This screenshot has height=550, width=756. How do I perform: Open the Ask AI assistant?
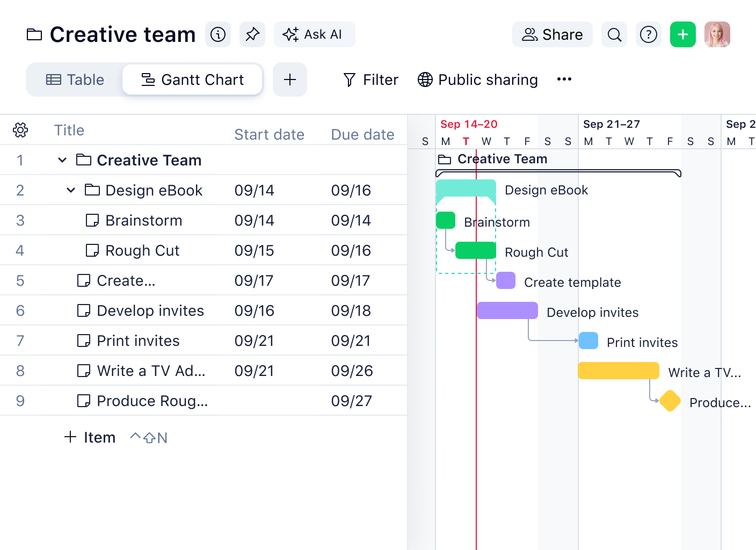click(314, 34)
